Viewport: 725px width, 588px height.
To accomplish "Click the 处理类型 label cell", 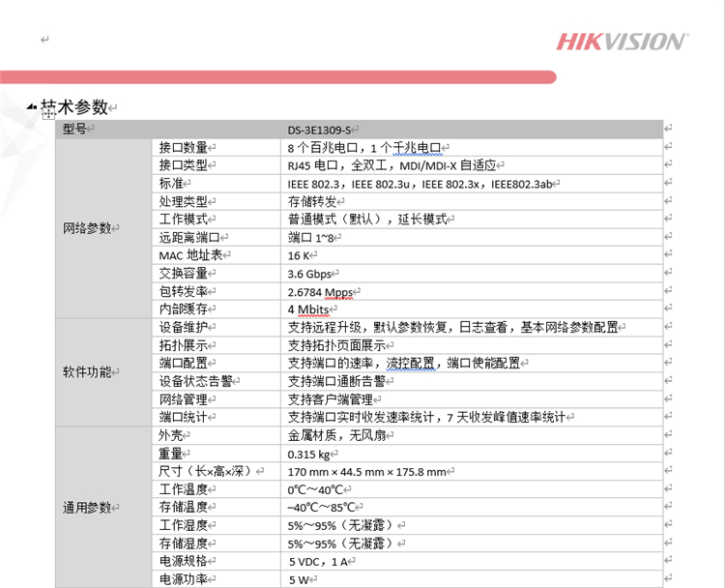I will [216, 201].
